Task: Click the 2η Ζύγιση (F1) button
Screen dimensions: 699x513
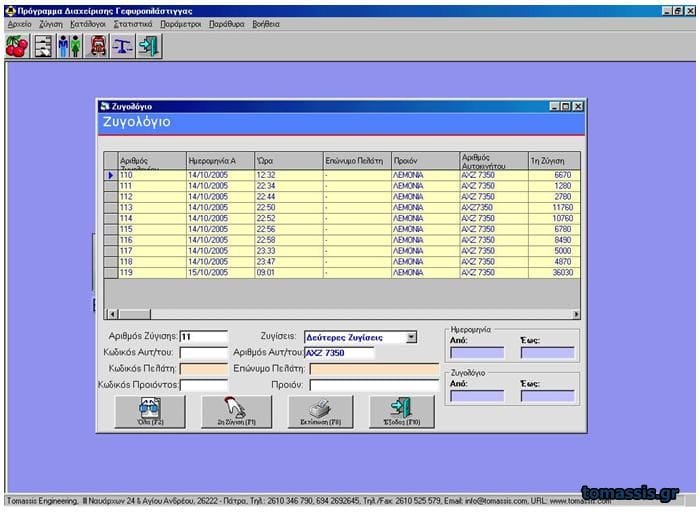Action: [237, 410]
